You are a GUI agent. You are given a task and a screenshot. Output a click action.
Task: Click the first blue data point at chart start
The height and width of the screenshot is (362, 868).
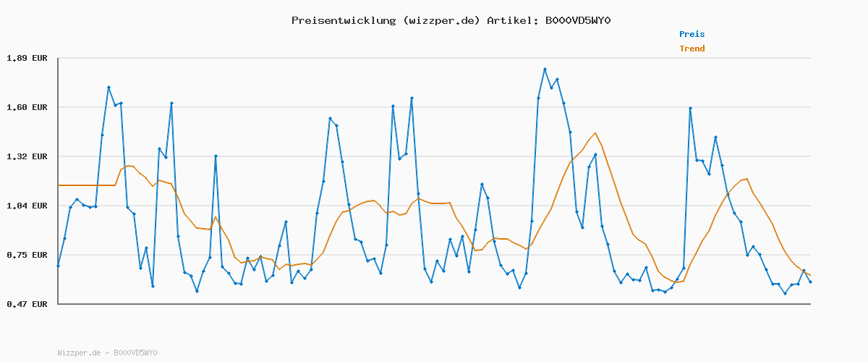click(58, 266)
